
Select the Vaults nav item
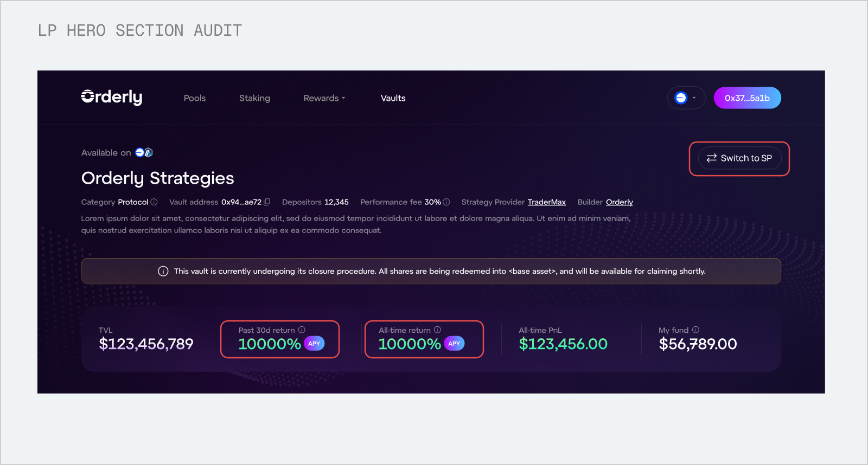(393, 98)
